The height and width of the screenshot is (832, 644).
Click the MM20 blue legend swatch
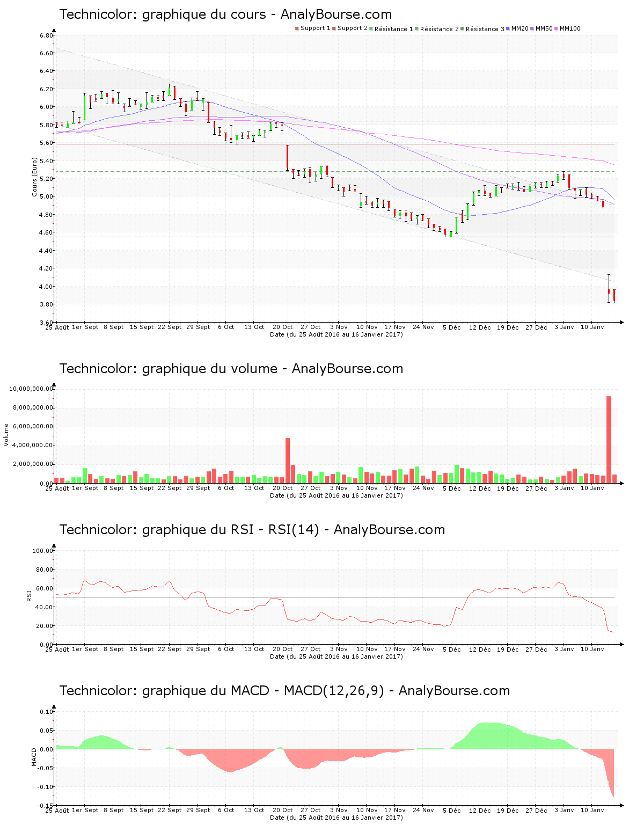pyautogui.click(x=508, y=28)
